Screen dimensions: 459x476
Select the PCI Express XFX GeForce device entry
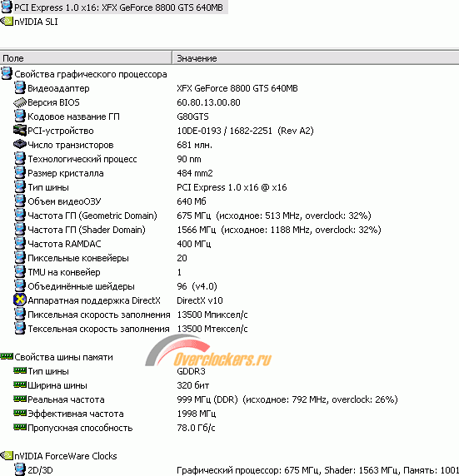pyautogui.click(x=118, y=7)
